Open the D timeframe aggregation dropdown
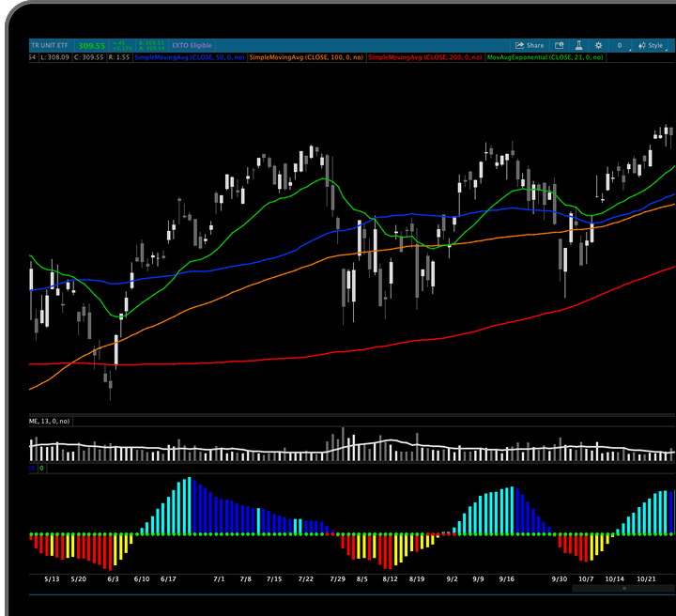 pos(620,45)
